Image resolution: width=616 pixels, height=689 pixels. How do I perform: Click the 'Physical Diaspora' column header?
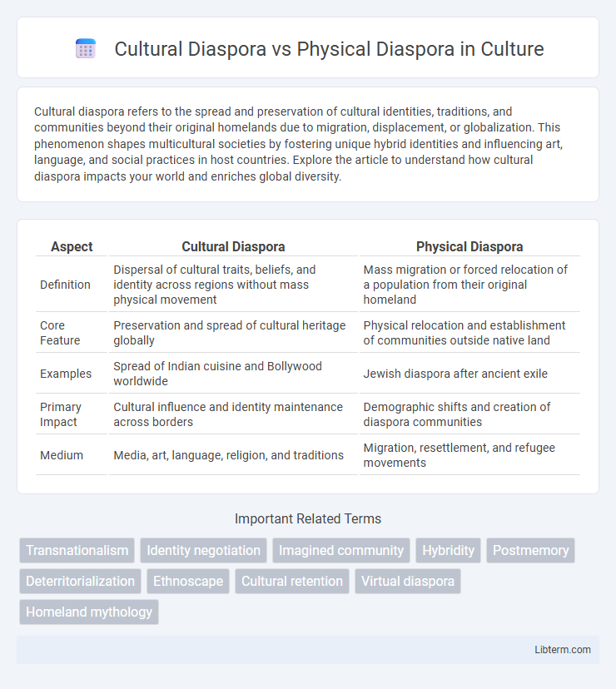(469, 246)
